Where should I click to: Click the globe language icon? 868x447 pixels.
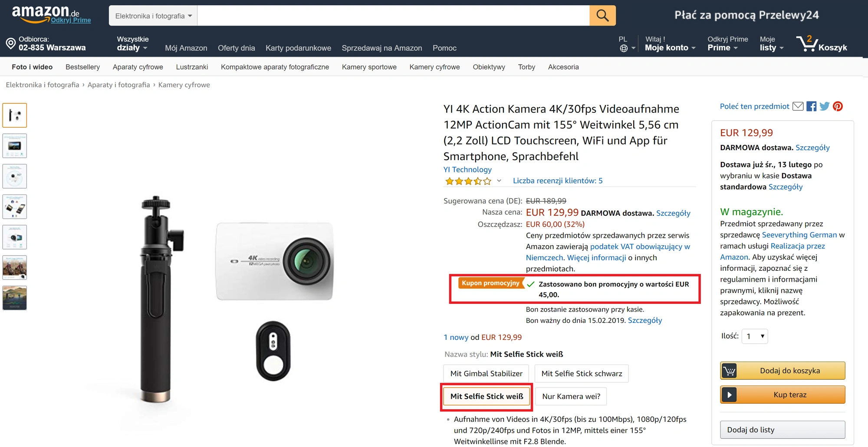click(x=624, y=48)
